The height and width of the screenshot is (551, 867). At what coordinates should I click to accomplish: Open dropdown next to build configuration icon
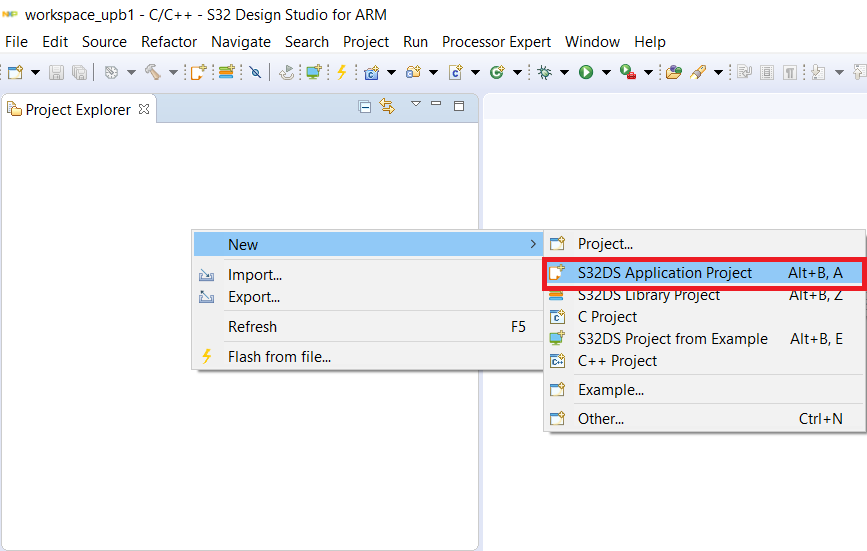[131, 72]
